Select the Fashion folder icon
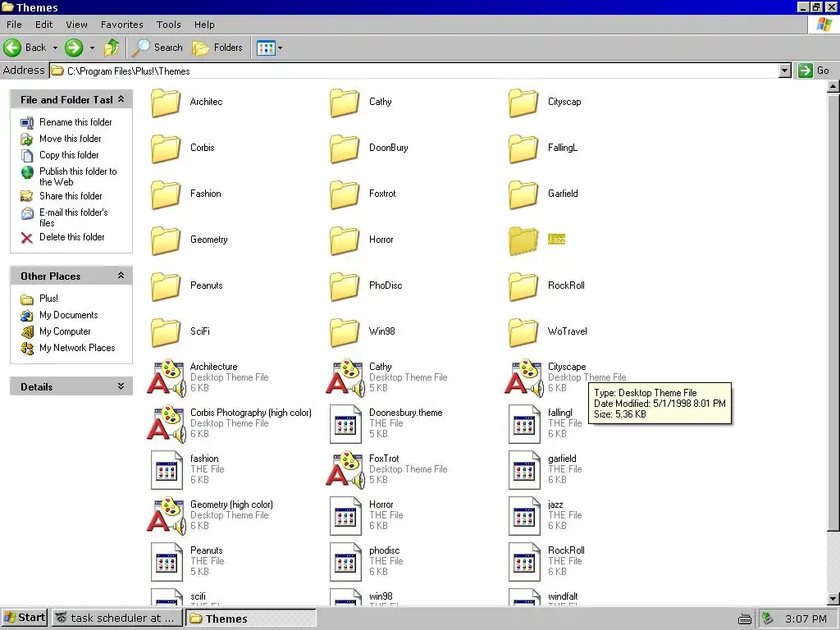The image size is (840, 630). coord(166,194)
